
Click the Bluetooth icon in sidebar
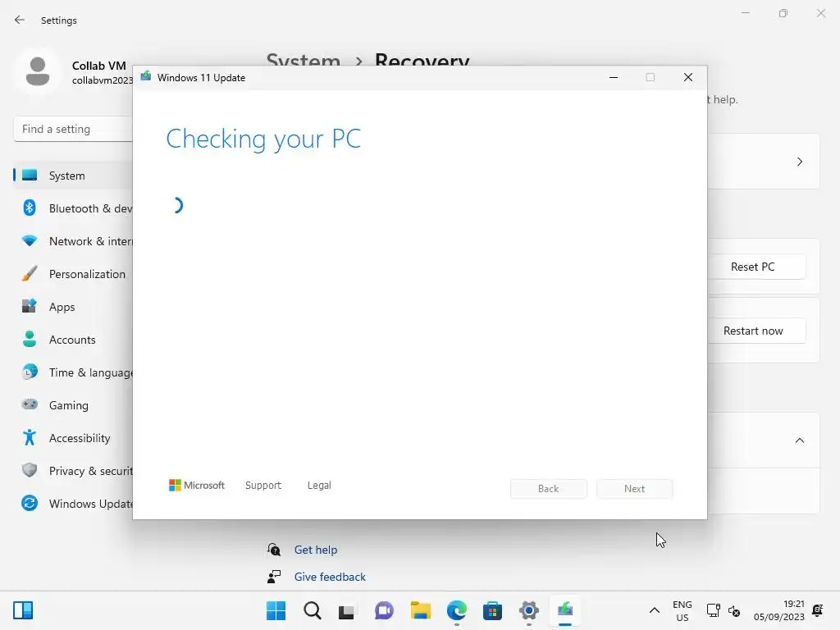[30, 208]
